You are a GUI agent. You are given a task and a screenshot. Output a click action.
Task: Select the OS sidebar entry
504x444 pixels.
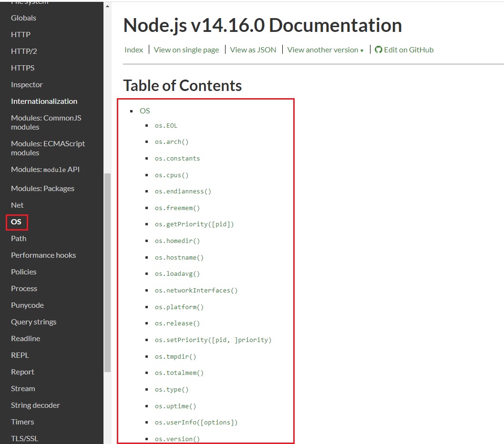[x=16, y=222]
